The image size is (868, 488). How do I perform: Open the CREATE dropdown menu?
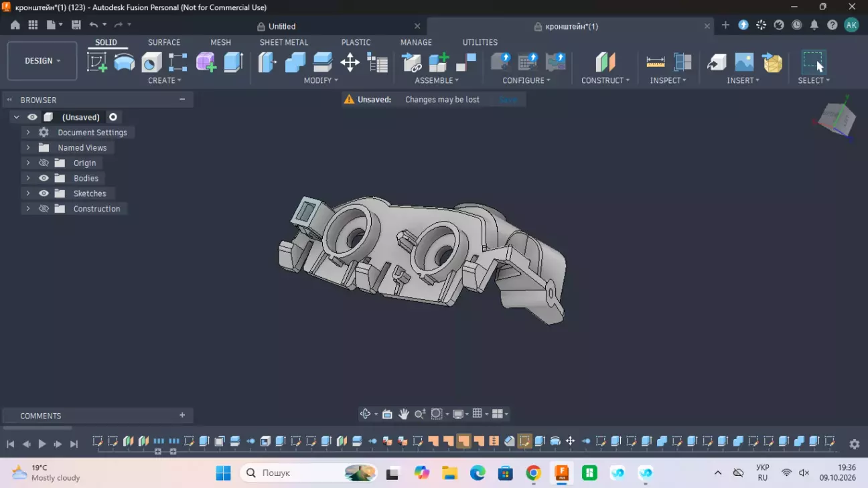pyautogui.click(x=165, y=80)
